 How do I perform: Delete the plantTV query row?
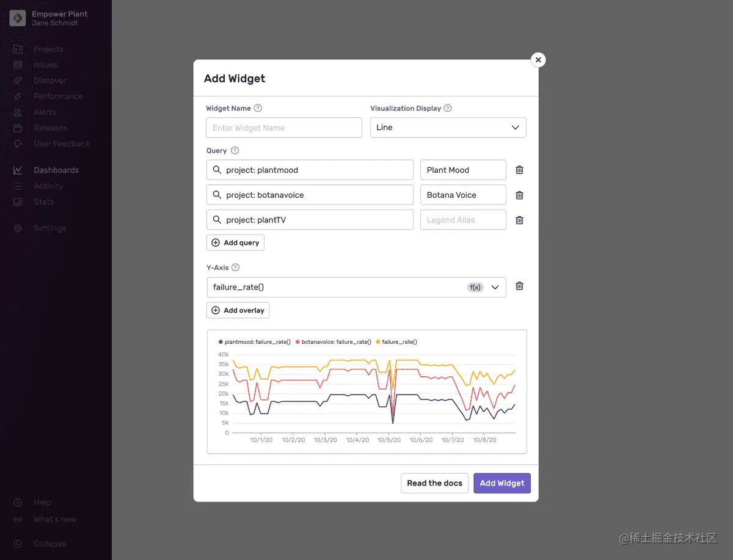tap(519, 220)
